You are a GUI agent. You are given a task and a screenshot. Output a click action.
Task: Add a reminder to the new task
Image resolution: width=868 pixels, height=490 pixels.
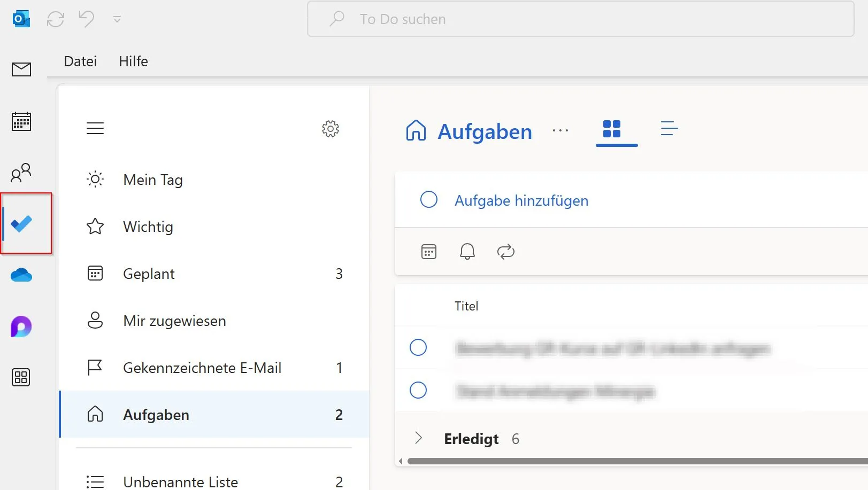(467, 251)
